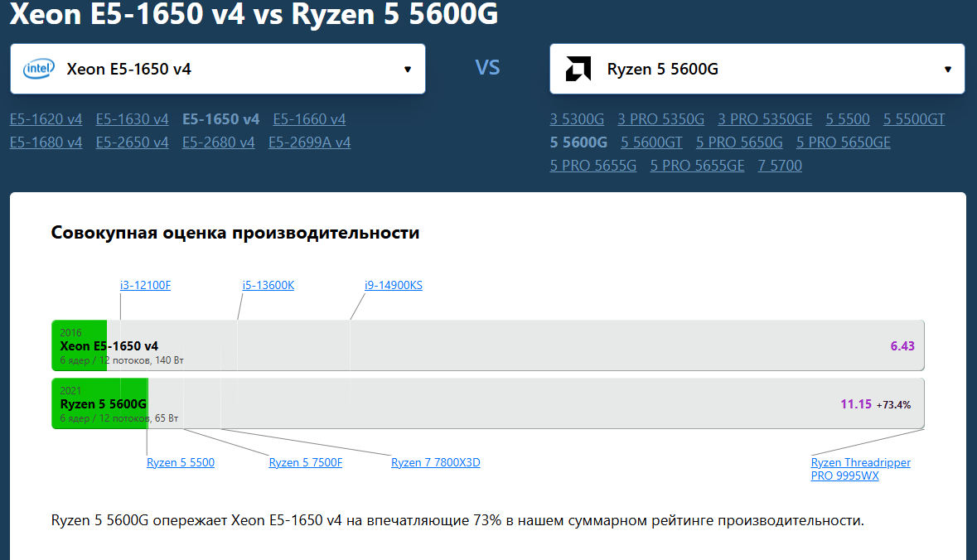
Task: Open the E5-2680 v4 link
Action: (219, 142)
